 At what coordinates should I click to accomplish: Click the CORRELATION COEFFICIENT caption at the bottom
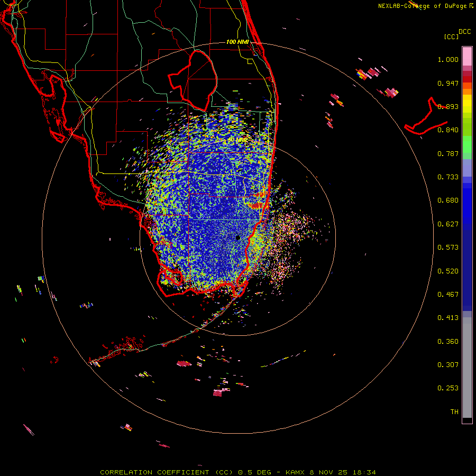(238, 472)
